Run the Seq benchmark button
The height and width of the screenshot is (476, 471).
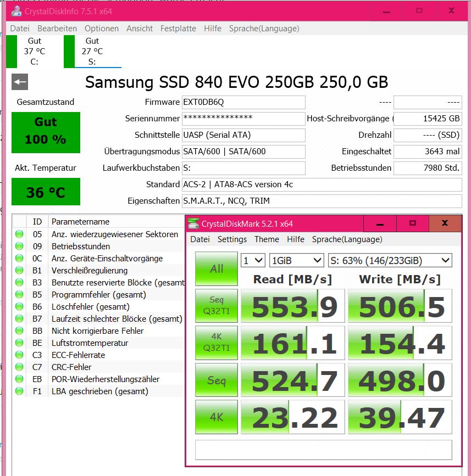[x=217, y=380]
